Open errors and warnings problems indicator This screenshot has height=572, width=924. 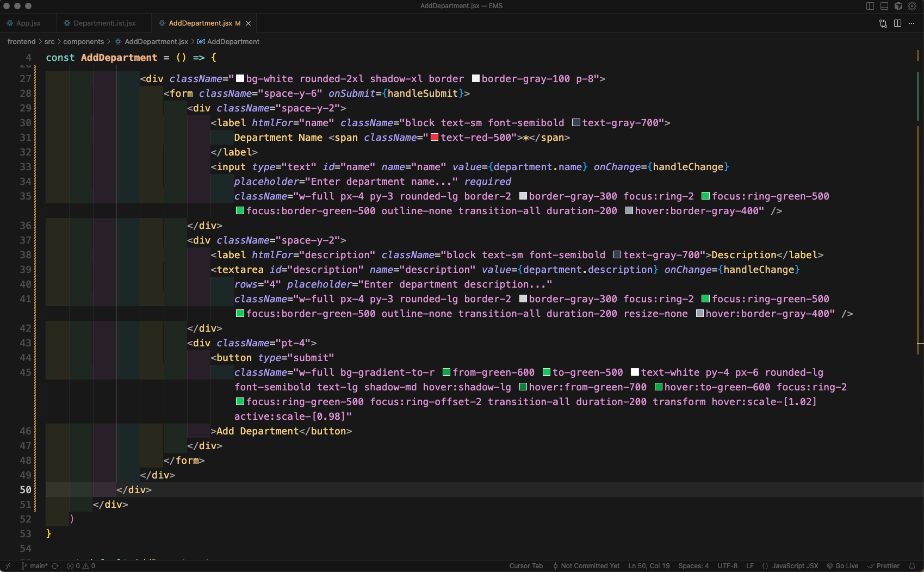(x=81, y=566)
